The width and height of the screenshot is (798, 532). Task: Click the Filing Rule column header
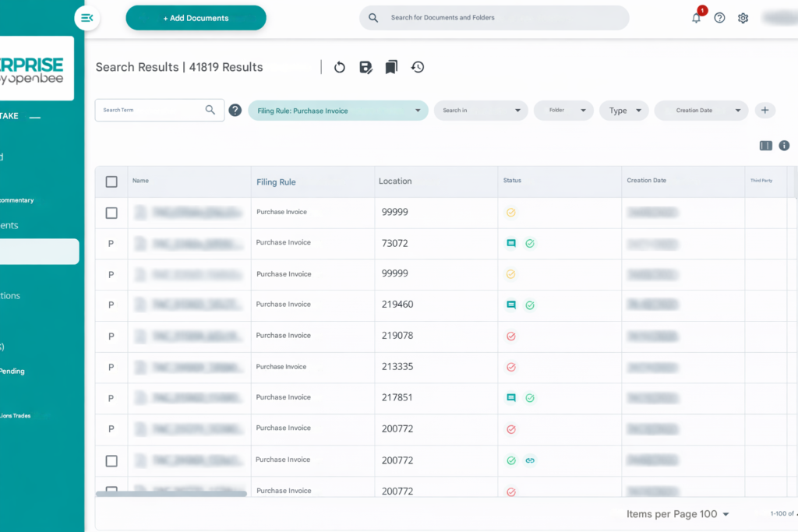(x=276, y=182)
